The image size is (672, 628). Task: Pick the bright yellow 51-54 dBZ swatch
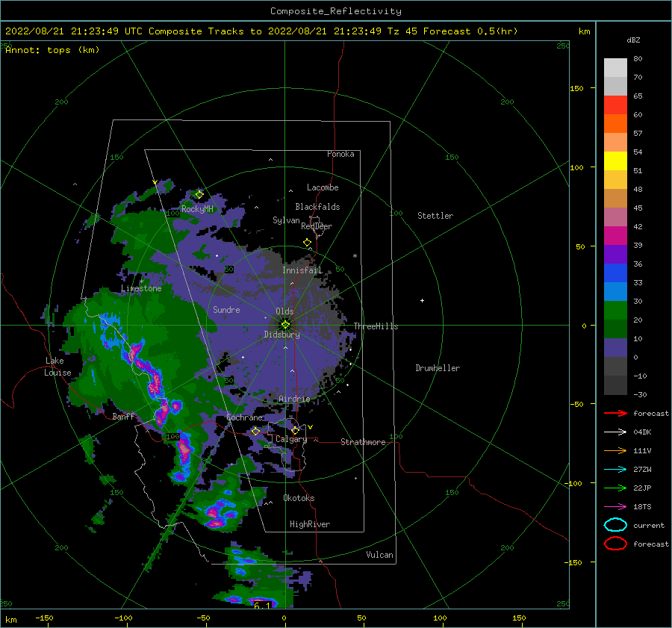click(615, 161)
